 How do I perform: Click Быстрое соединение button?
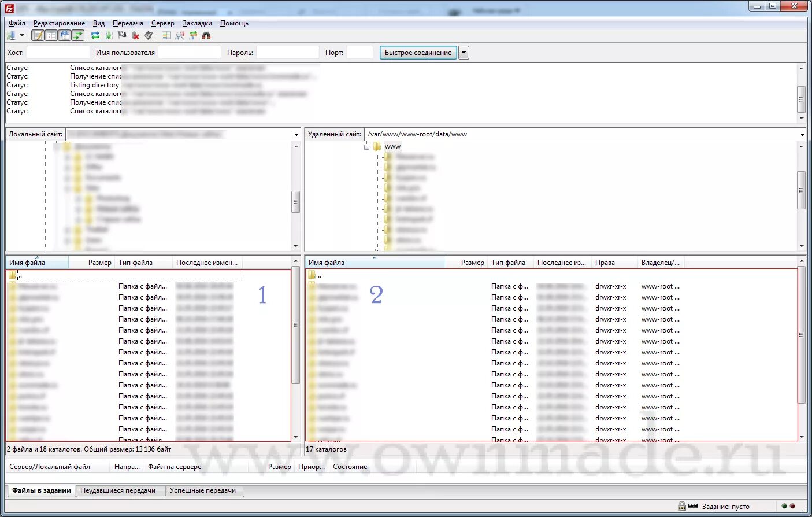(x=418, y=53)
